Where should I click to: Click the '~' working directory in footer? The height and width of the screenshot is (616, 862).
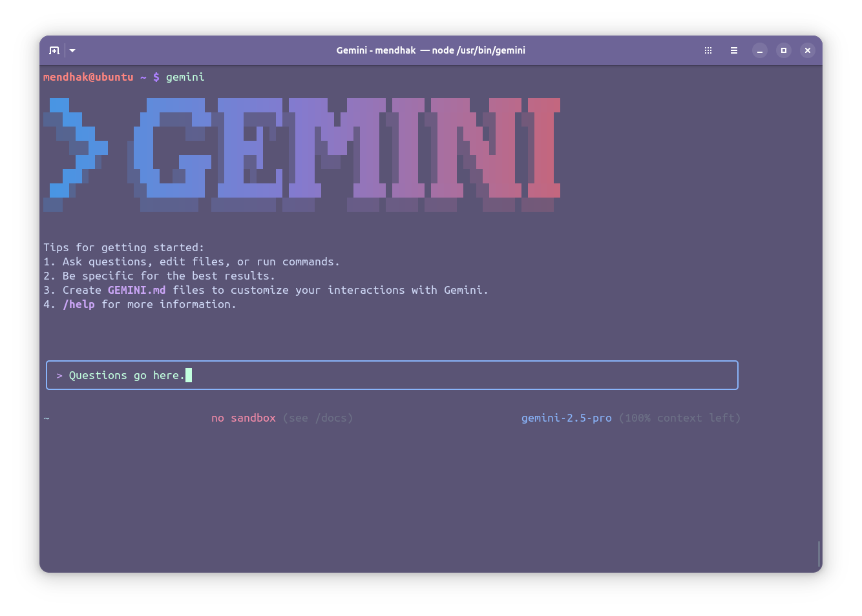pyautogui.click(x=47, y=418)
